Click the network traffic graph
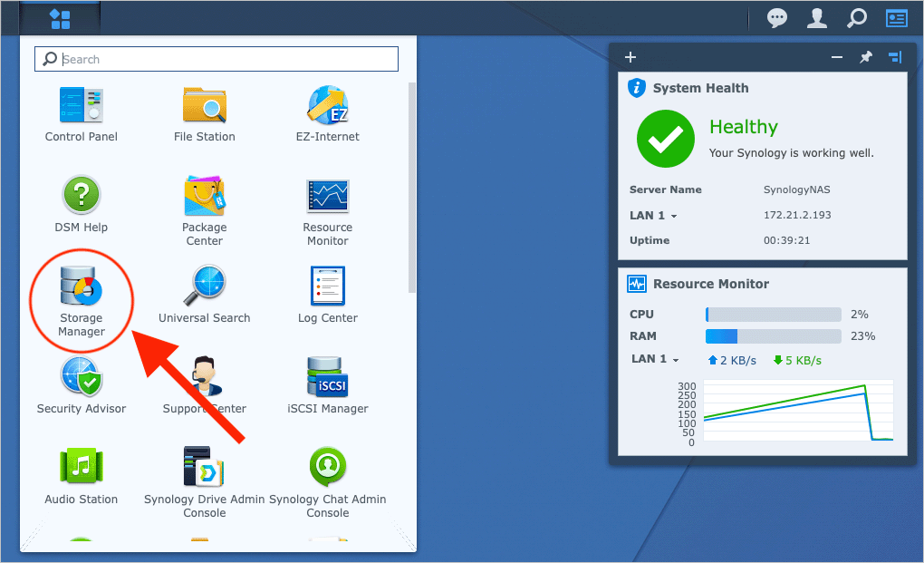924x563 pixels. click(x=798, y=411)
